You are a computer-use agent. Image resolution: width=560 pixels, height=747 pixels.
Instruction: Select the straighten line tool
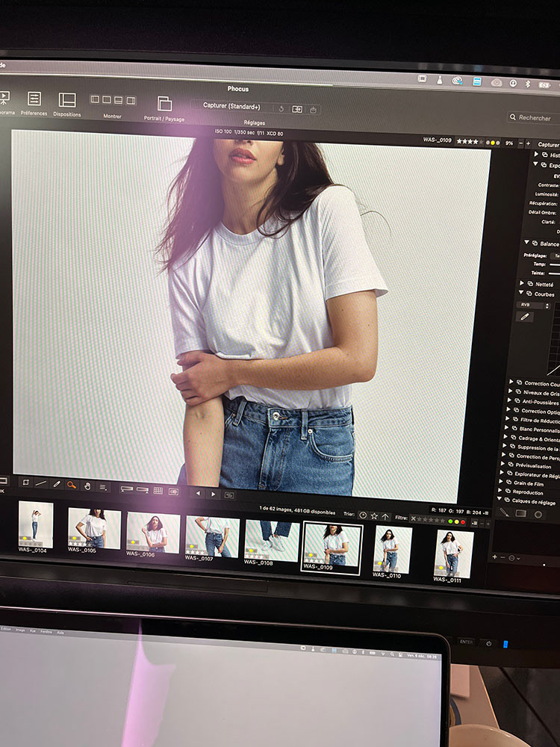(x=41, y=483)
